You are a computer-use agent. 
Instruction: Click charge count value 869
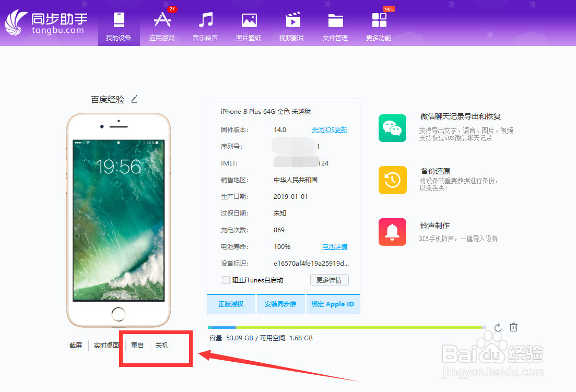click(x=279, y=230)
